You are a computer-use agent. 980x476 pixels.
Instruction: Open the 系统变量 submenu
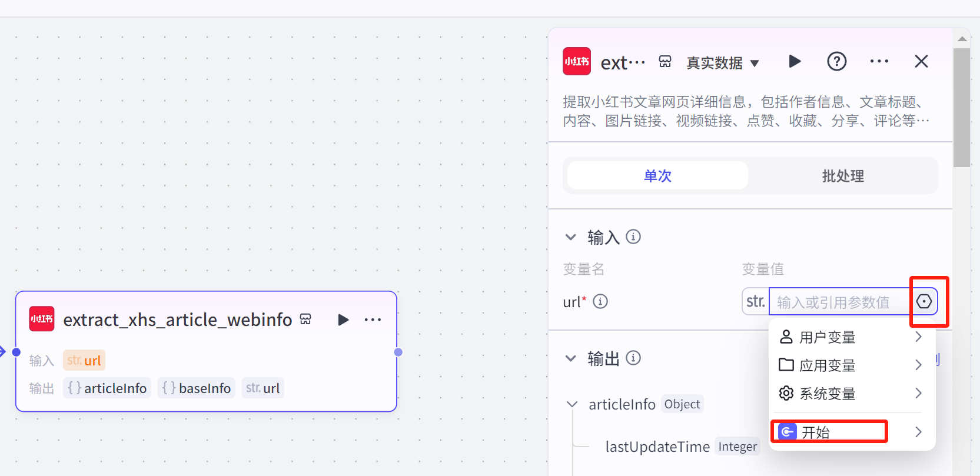point(852,394)
